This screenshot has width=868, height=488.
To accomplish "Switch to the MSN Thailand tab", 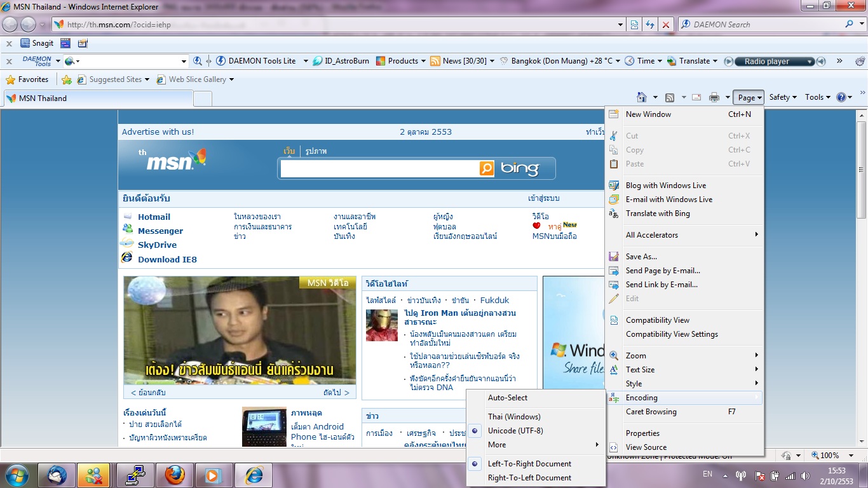I will (98, 98).
